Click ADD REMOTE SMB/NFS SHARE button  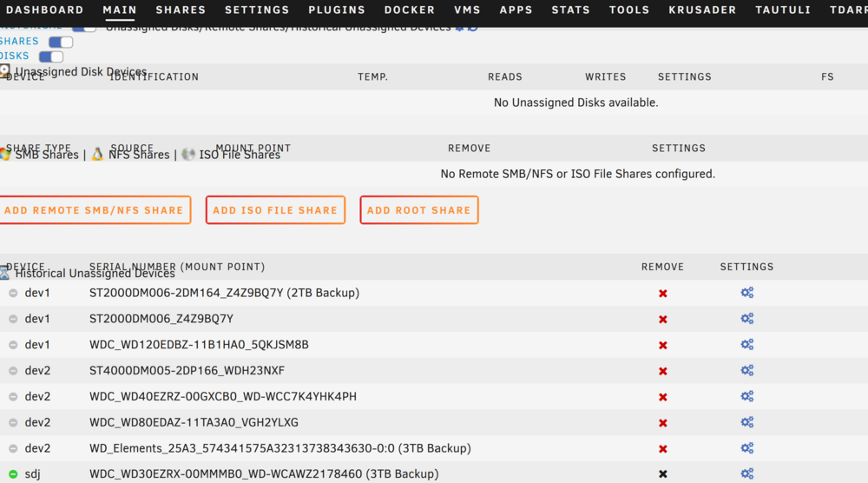[x=94, y=210]
